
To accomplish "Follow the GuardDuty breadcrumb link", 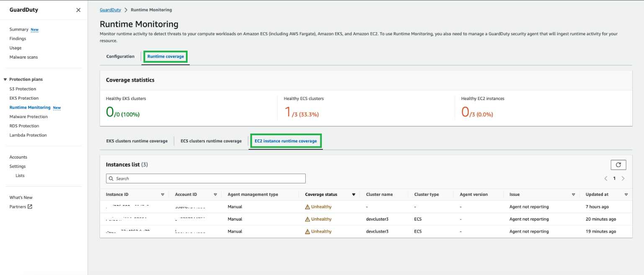I will tap(110, 9).
